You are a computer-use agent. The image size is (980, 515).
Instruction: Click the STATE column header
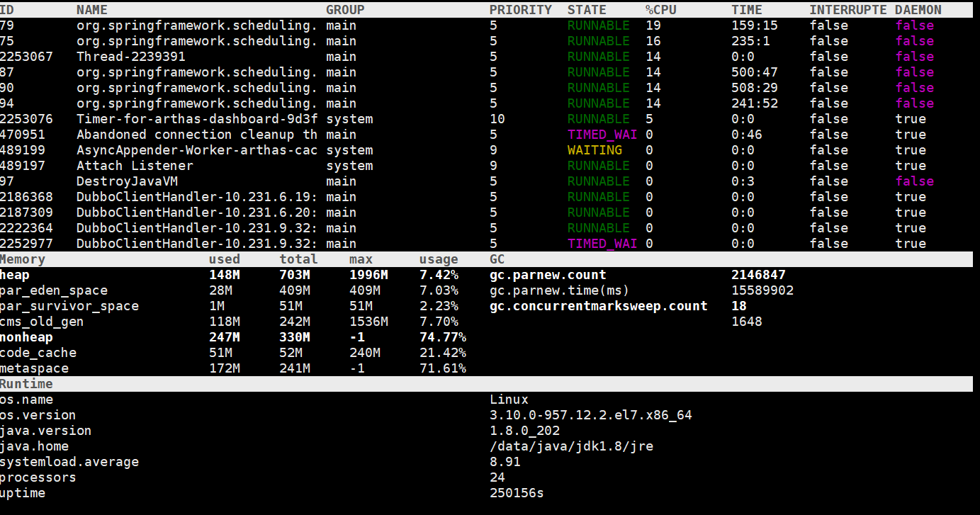click(x=587, y=9)
